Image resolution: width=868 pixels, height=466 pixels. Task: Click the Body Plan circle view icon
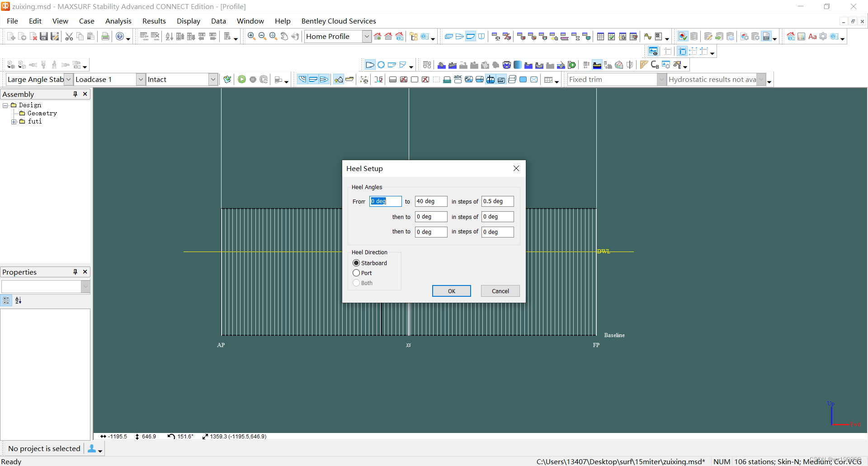coord(381,65)
